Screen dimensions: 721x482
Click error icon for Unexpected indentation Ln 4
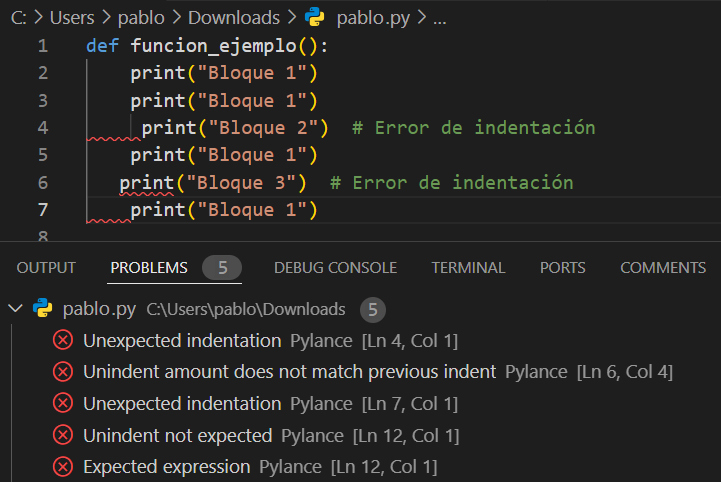click(x=63, y=341)
